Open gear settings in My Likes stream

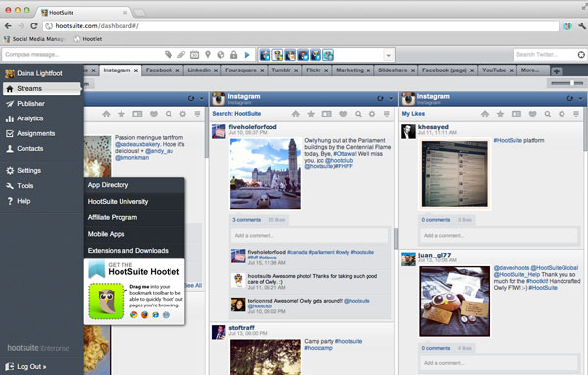(562, 114)
